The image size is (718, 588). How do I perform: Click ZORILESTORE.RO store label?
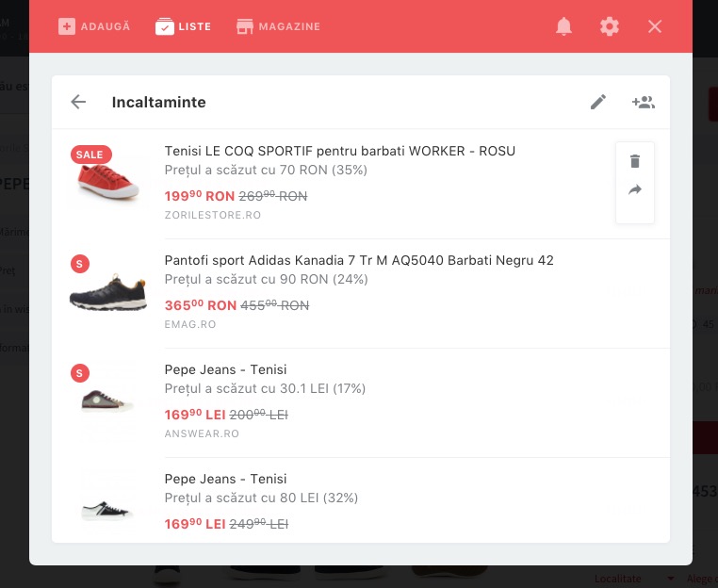click(212, 215)
